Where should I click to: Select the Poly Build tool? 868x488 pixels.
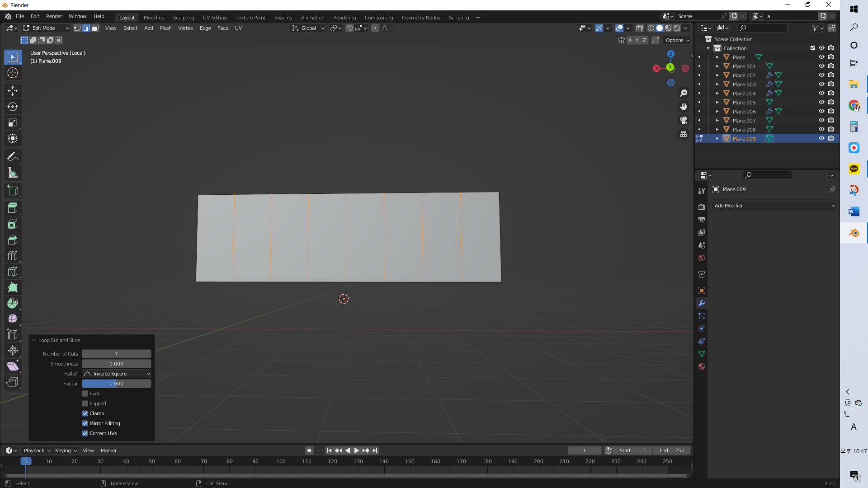(13, 287)
